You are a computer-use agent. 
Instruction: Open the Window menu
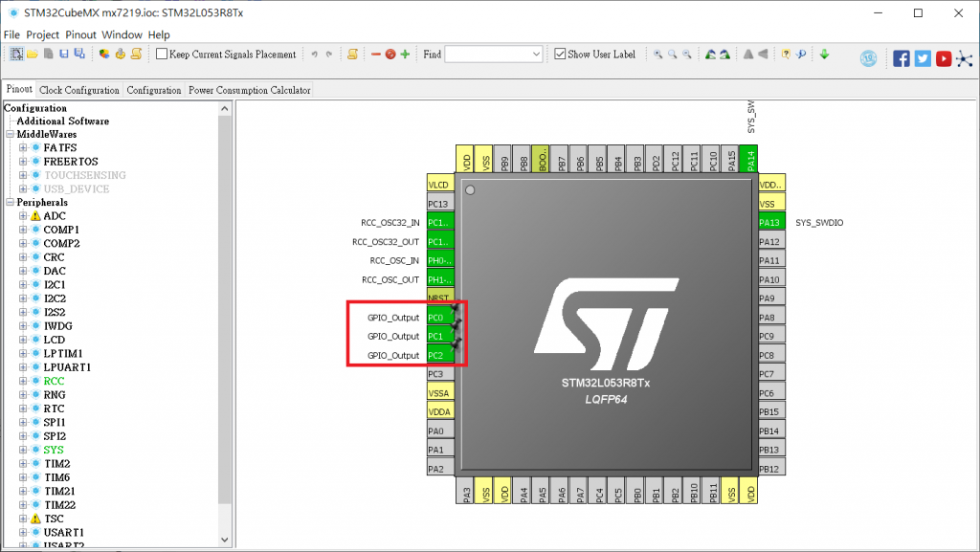point(122,35)
